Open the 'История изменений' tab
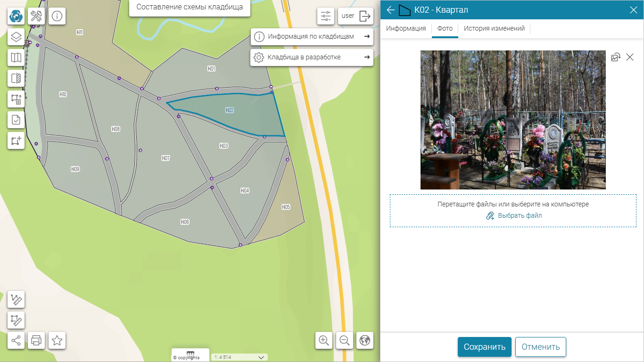 click(x=494, y=29)
